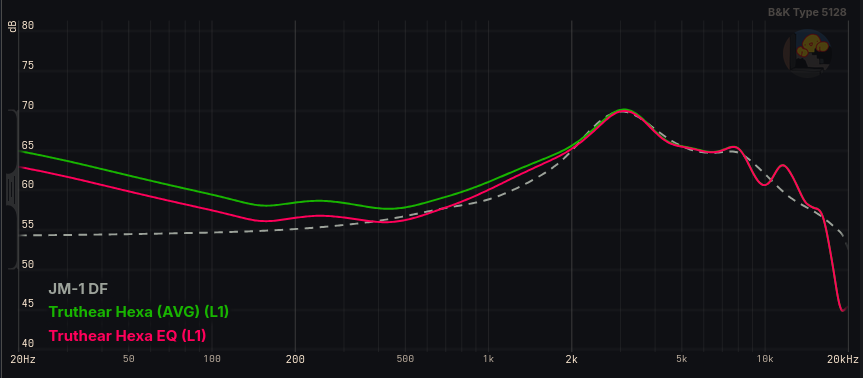Click the 70 dB axis label
The height and width of the screenshot is (378, 863).
(28, 105)
